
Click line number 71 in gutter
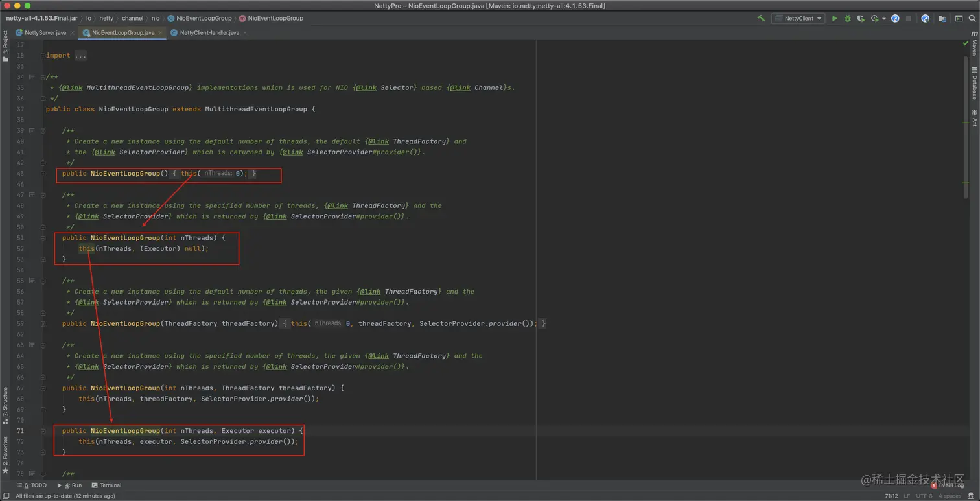(20, 431)
